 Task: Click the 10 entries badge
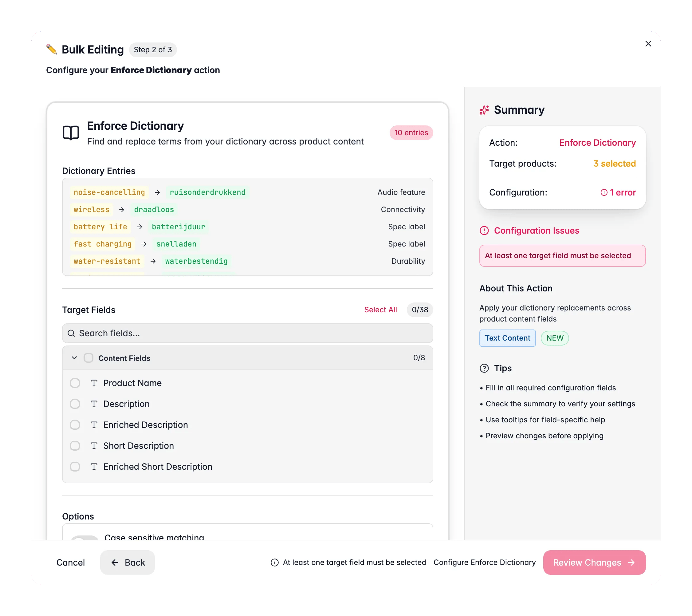(x=411, y=133)
